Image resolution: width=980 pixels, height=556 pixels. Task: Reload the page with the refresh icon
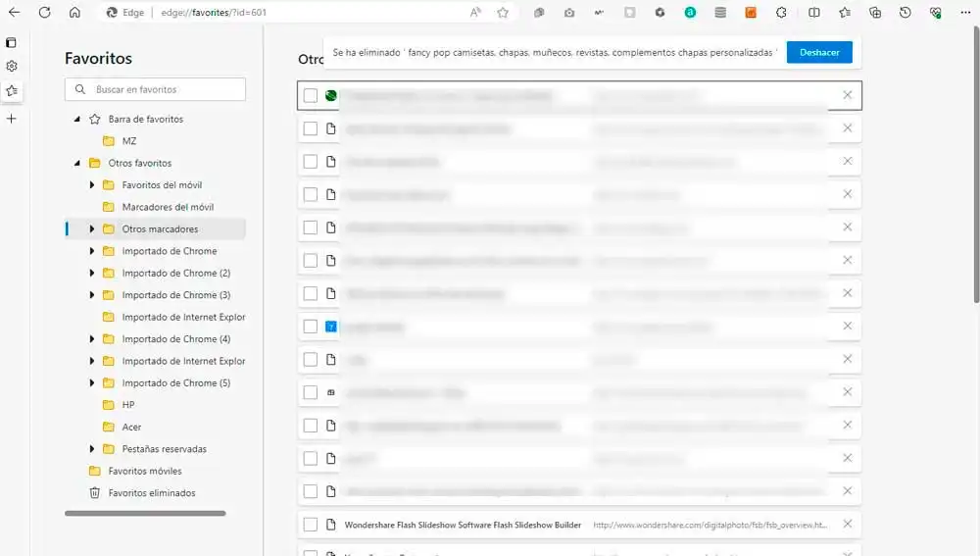pyautogui.click(x=44, y=12)
